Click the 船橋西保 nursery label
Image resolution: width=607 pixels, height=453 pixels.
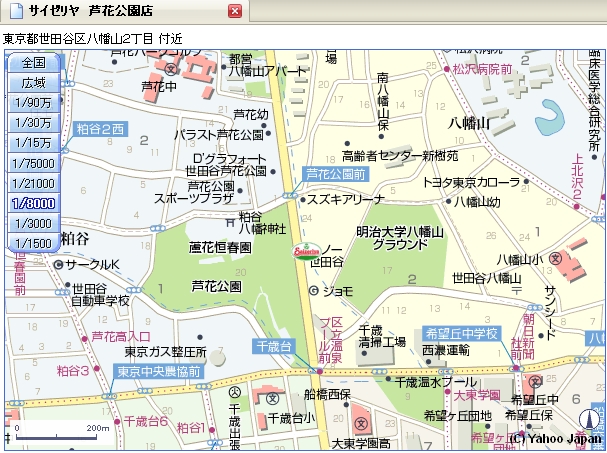coord(327,395)
